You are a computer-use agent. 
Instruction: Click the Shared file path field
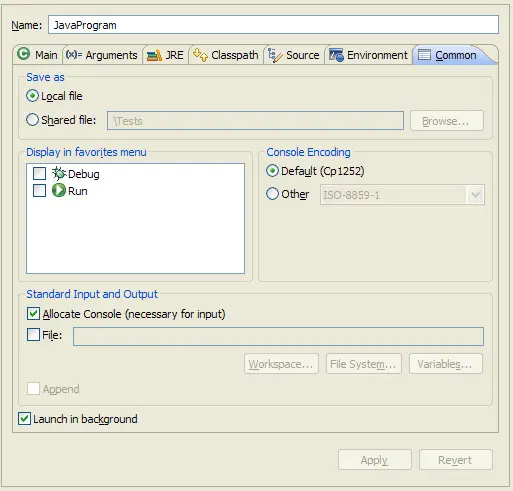click(x=255, y=121)
